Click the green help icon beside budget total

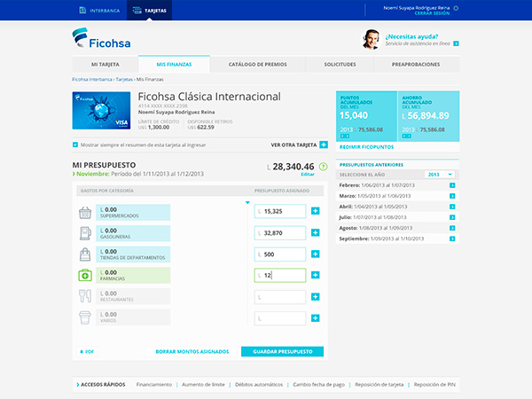pos(324,167)
